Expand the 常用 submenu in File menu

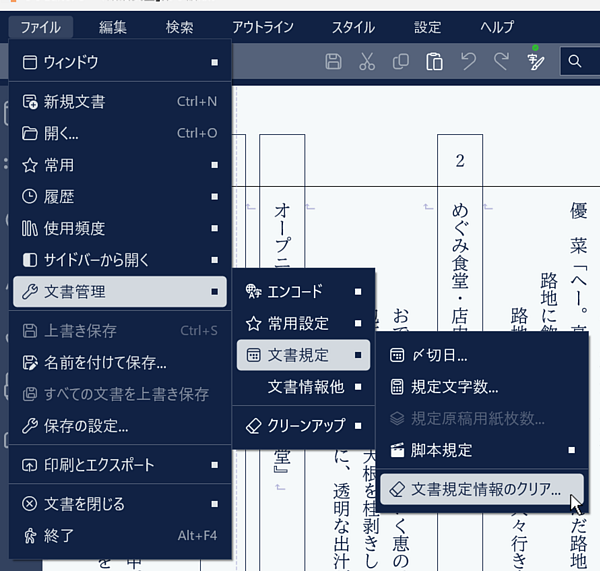pos(120,165)
